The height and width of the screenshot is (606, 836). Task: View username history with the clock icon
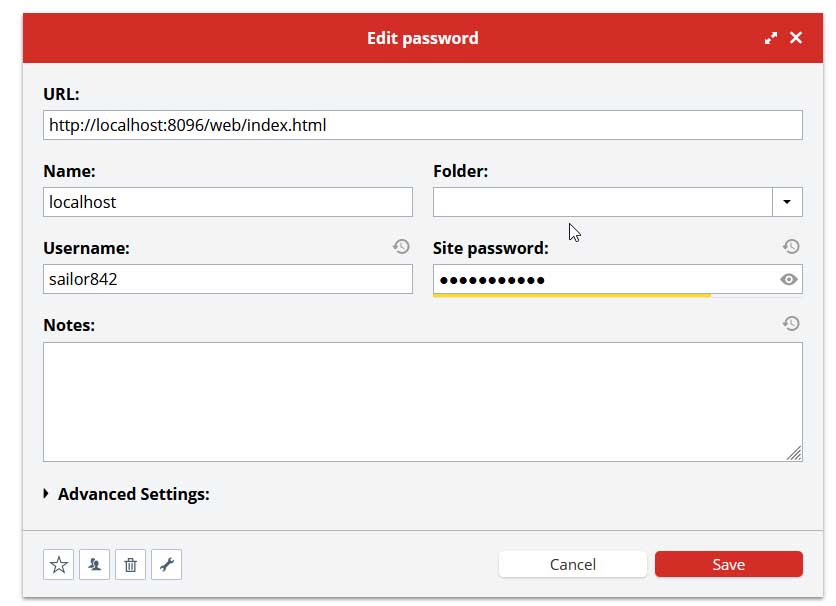click(x=401, y=246)
